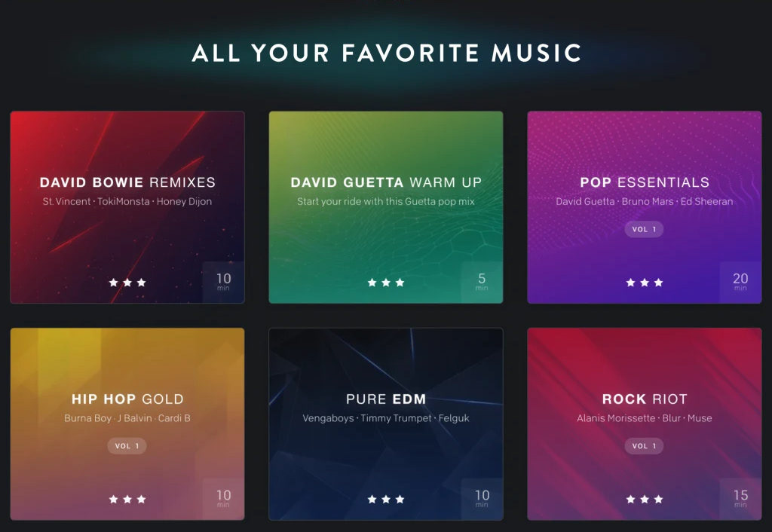Open the David Bowie Remixes card
Image resolution: width=772 pixels, height=532 pixels.
(x=127, y=207)
